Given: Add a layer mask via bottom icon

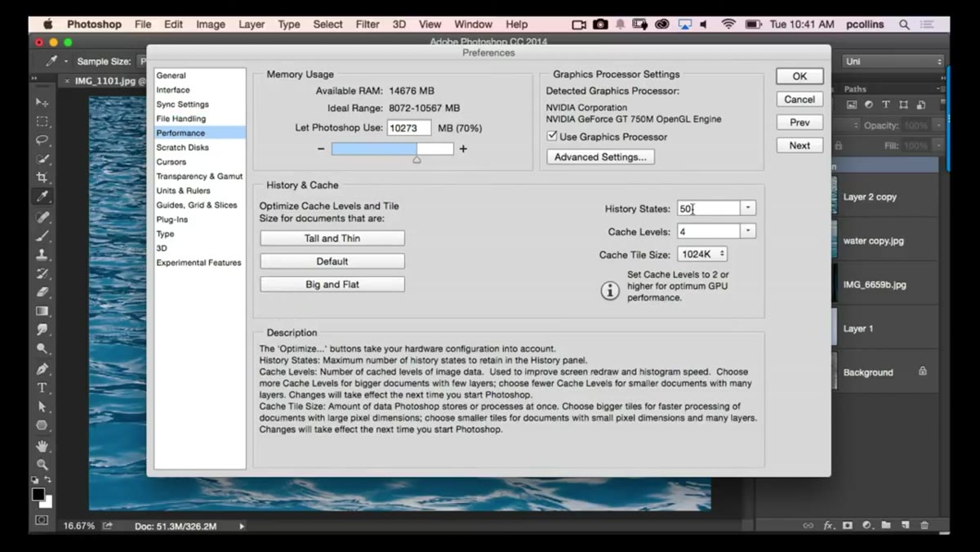Looking at the screenshot, I should coord(848,525).
